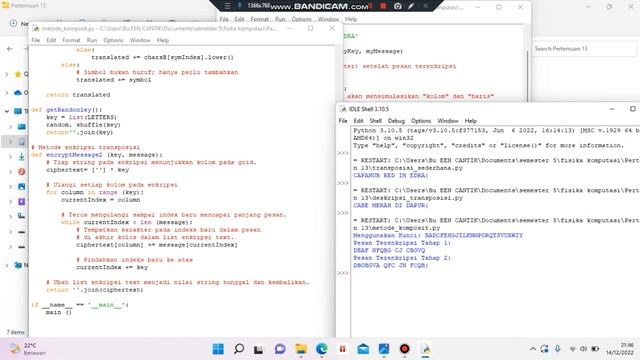Click Search Pertemuan 13 field

pos(584,49)
